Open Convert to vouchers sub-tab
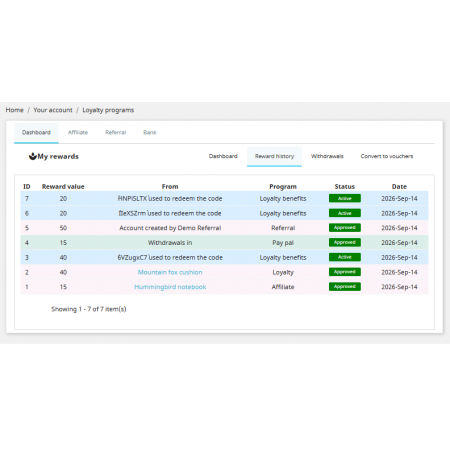This screenshot has width=450, height=450. [x=387, y=156]
